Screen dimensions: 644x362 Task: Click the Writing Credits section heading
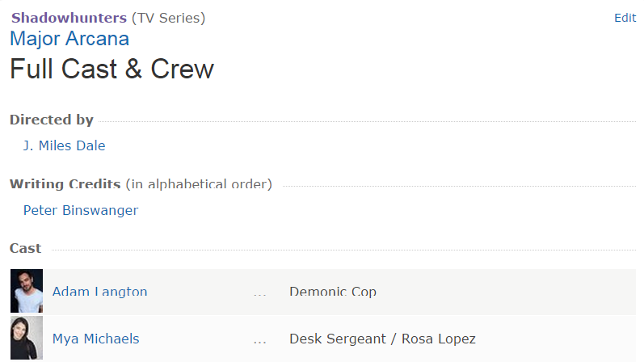[x=65, y=184]
